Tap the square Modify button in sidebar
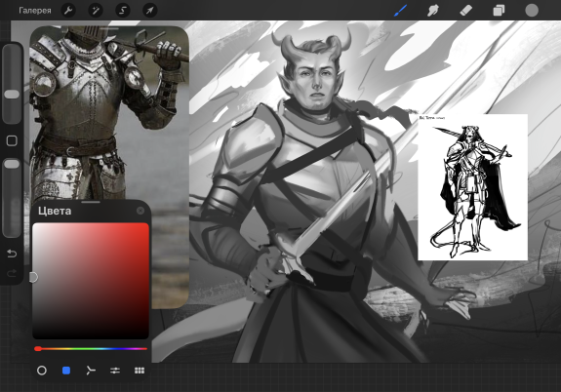The image size is (561, 392). 12,140
